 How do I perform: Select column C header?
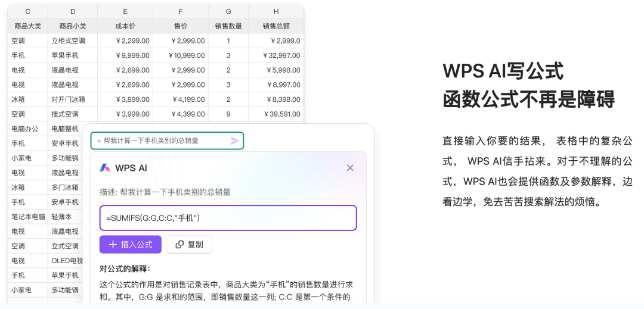(28, 11)
